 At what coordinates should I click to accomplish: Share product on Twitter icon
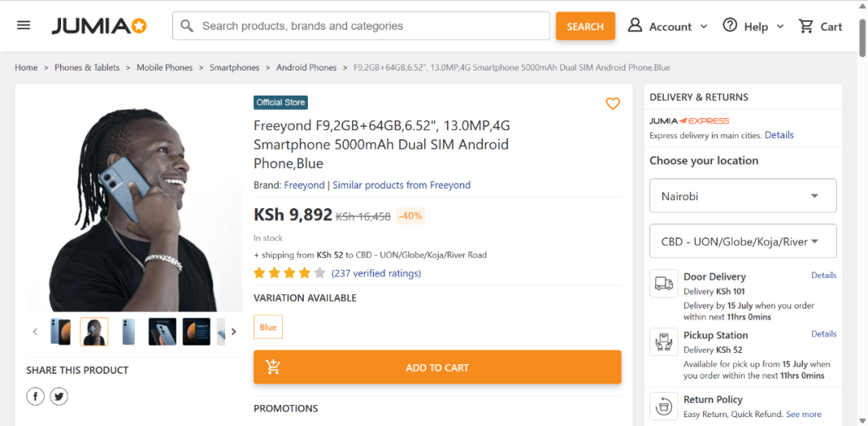[59, 396]
